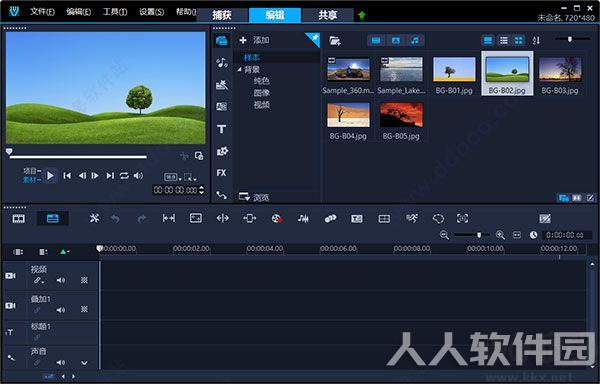
Task: Switch to Storyboard view
Action: click(x=19, y=218)
